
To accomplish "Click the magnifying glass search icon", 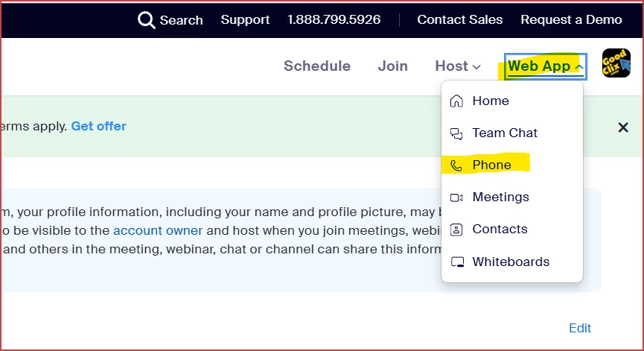I will click(146, 19).
